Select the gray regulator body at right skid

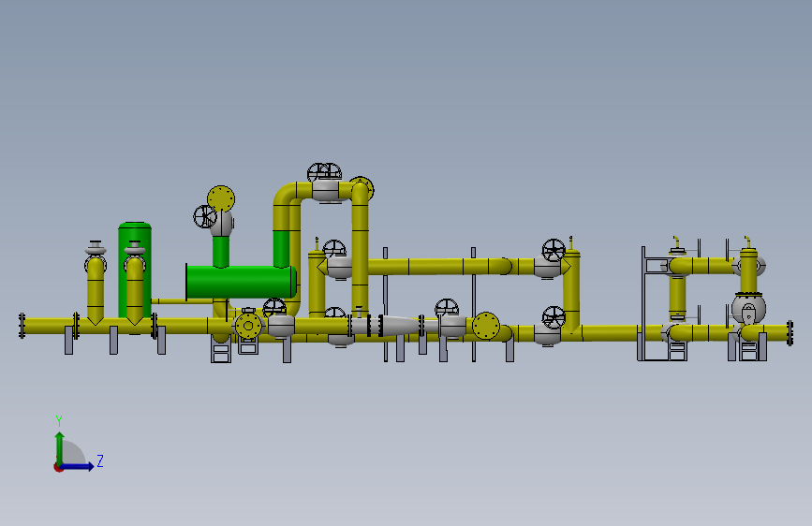[x=748, y=309]
